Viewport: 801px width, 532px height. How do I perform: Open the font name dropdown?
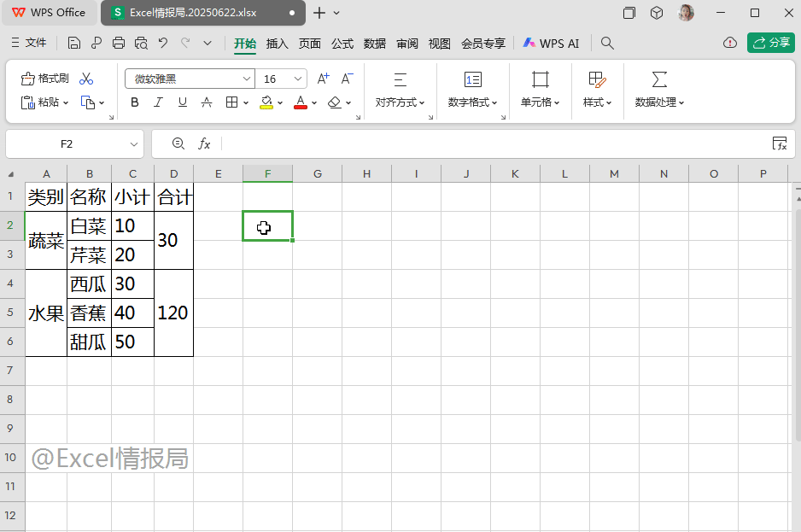pos(247,79)
